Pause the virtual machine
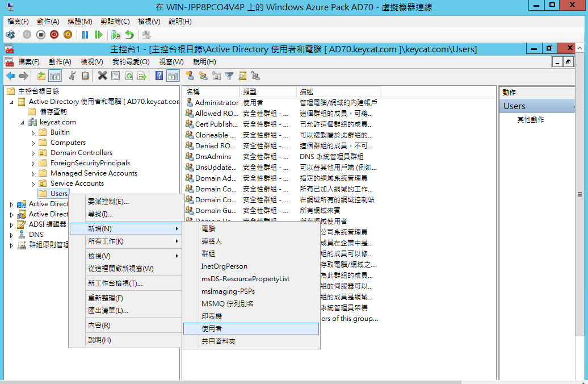 [x=85, y=35]
